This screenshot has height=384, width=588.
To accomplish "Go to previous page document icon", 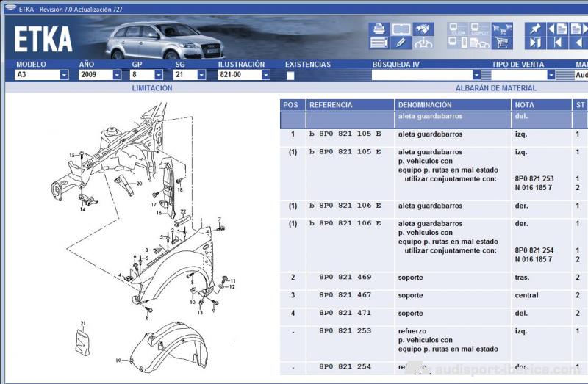I will (x=557, y=29).
